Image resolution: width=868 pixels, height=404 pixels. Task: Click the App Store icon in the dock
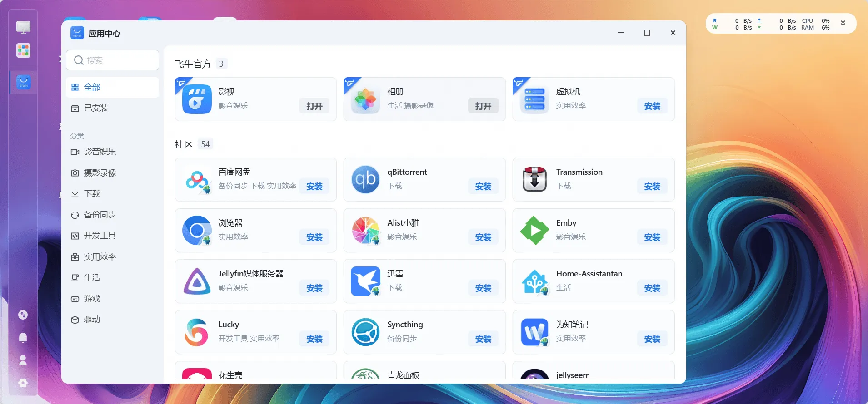point(24,82)
